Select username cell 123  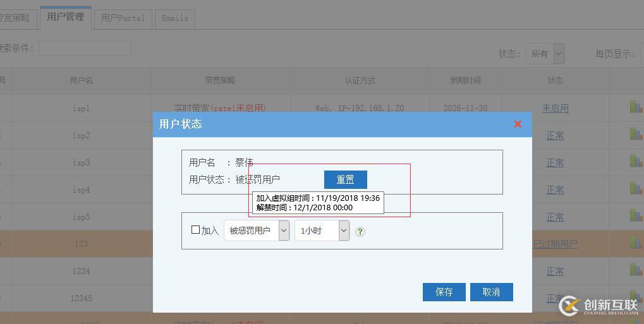click(x=82, y=244)
